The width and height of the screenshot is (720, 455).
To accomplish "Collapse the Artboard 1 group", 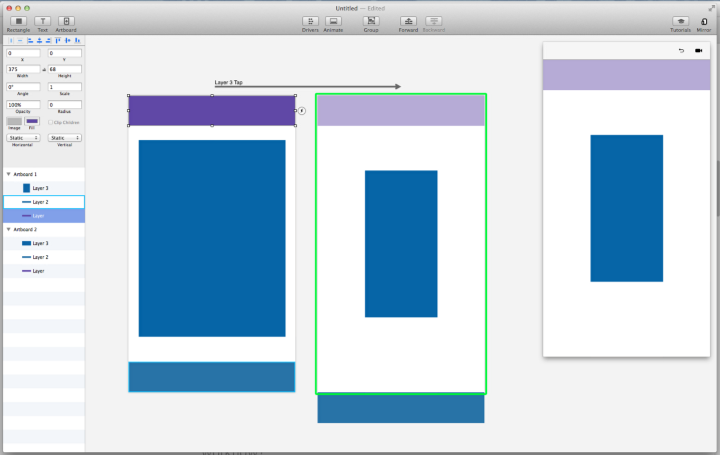I will pos(9,174).
